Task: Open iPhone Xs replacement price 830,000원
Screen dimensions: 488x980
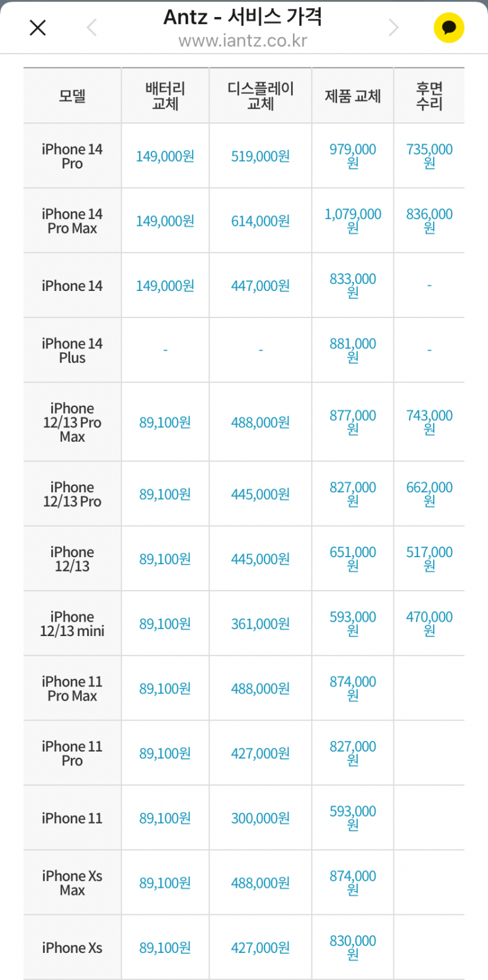Action: pyautogui.click(x=353, y=947)
